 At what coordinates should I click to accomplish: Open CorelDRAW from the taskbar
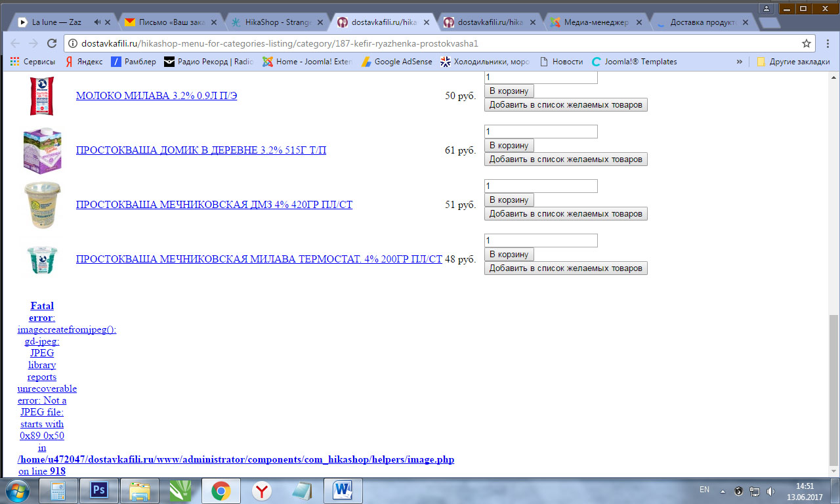pos(180,490)
